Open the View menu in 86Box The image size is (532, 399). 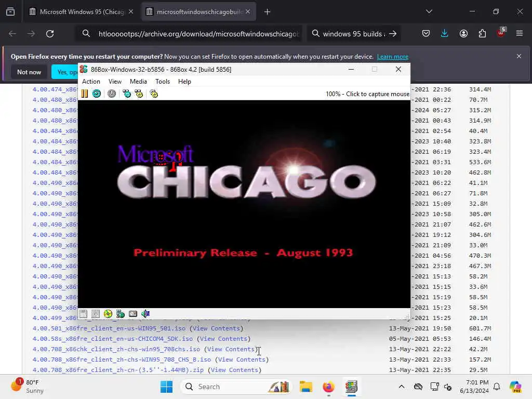pyautogui.click(x=115, y=82)
